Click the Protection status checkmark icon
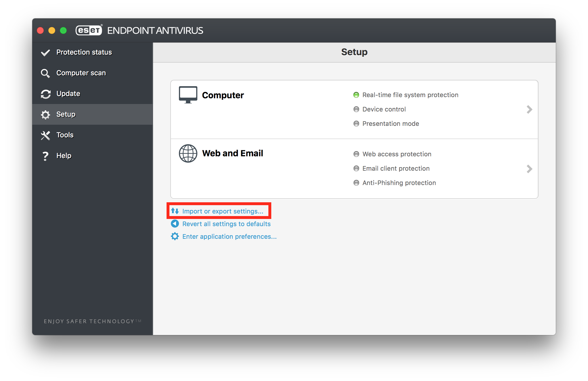The width and height of the screenshot is (588, 381). click(45, 53)
